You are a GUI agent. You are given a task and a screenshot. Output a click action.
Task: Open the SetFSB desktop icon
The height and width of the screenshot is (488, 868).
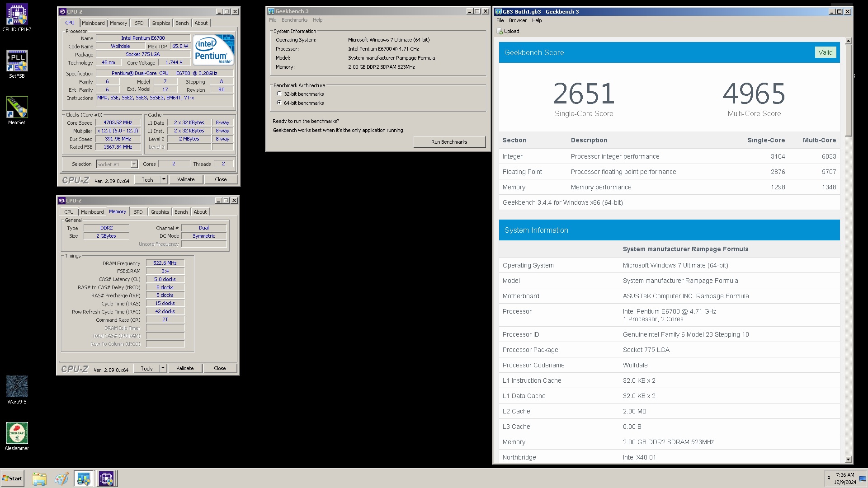(17, 65)
